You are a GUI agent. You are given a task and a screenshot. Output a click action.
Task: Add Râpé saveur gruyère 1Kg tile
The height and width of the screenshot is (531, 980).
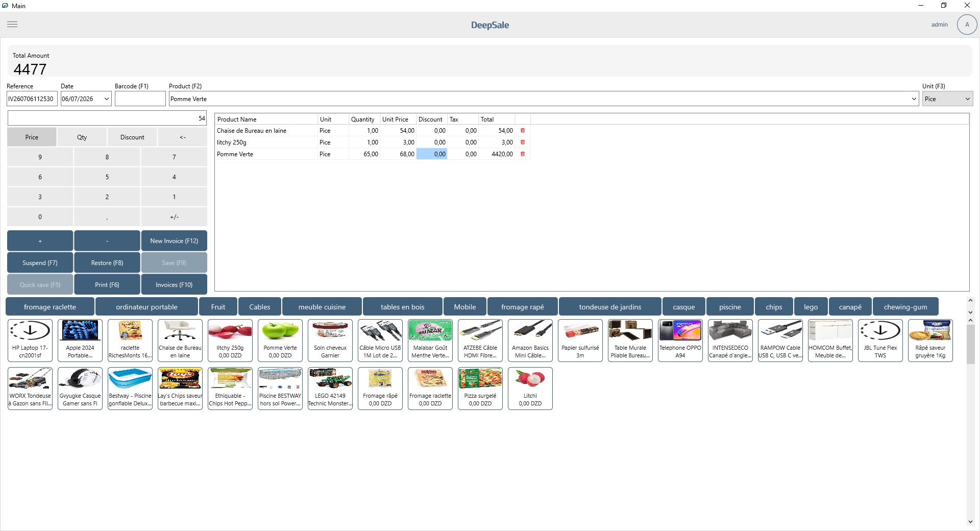(x=930, y=341)
